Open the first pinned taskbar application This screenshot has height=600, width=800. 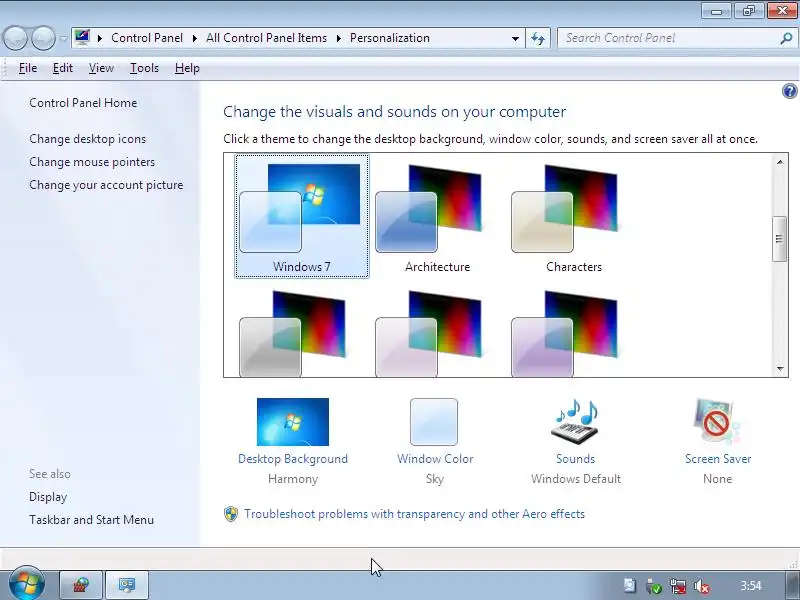click(81, 585)
